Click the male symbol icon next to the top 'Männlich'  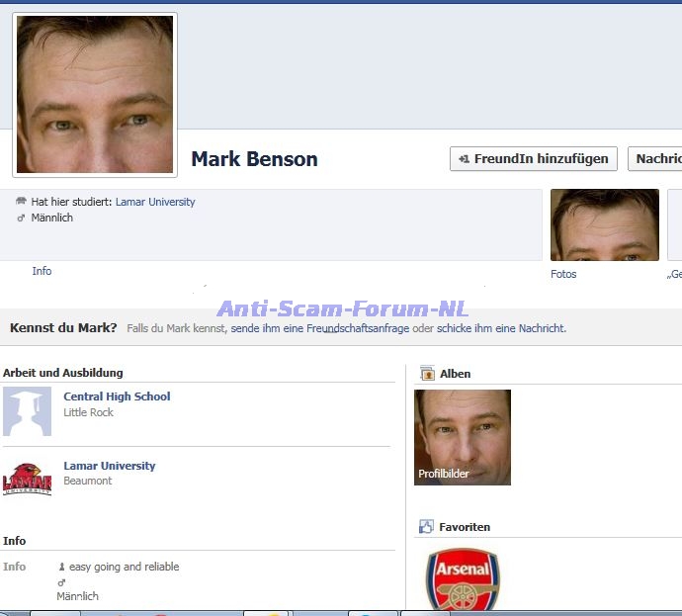21,218
